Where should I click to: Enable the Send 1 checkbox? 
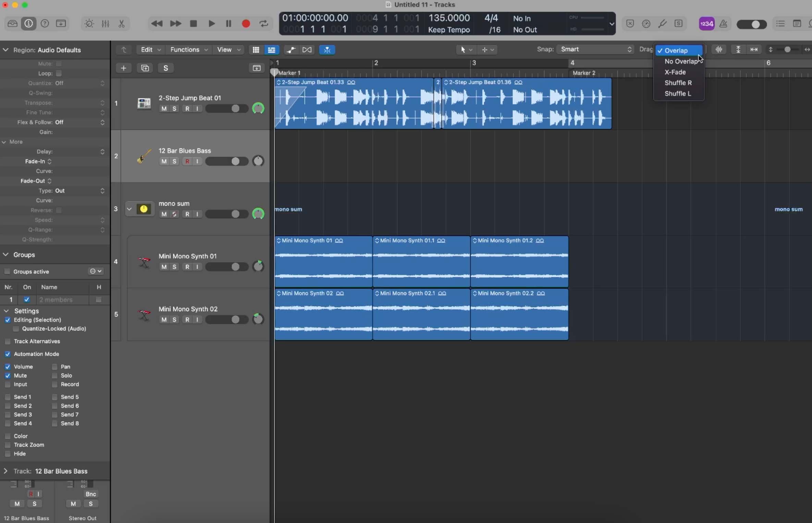[8, 397]
